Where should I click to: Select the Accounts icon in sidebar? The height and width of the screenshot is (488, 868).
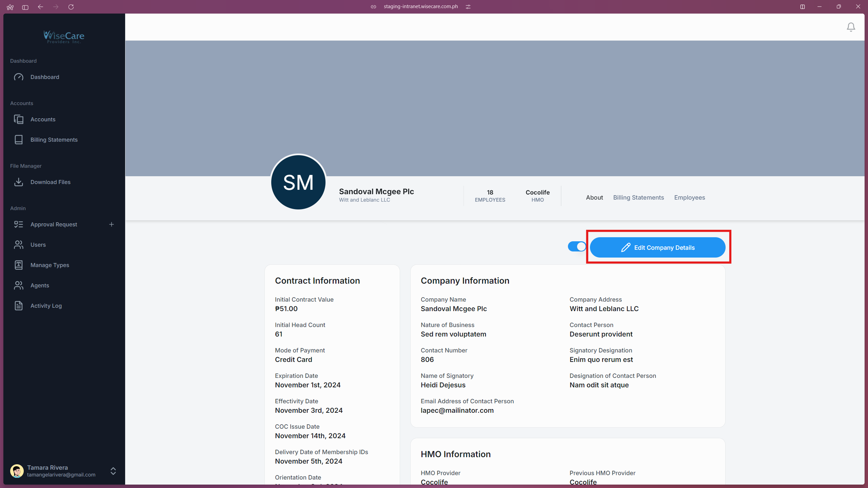19,119
